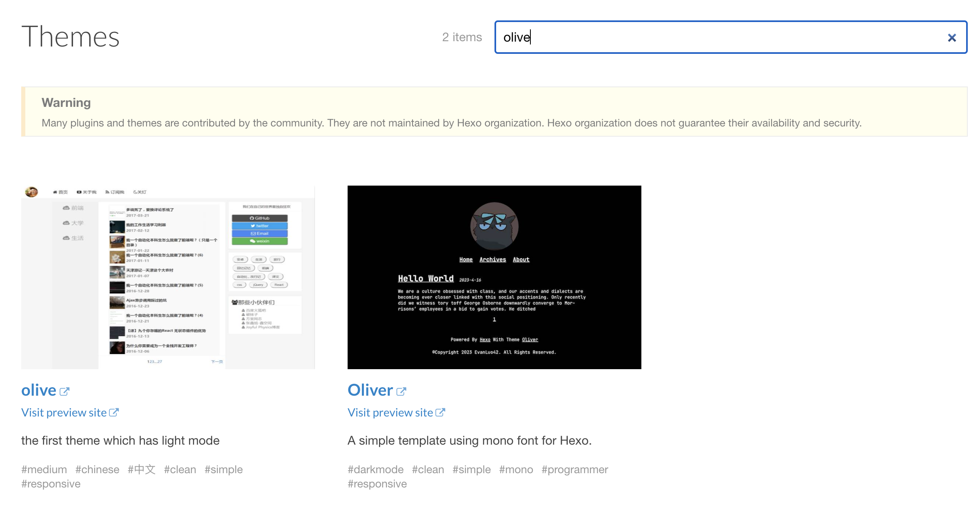Click external link icon next to olive title
The height and width of the screenshot is (505, 980).
(x=64, y=392)
